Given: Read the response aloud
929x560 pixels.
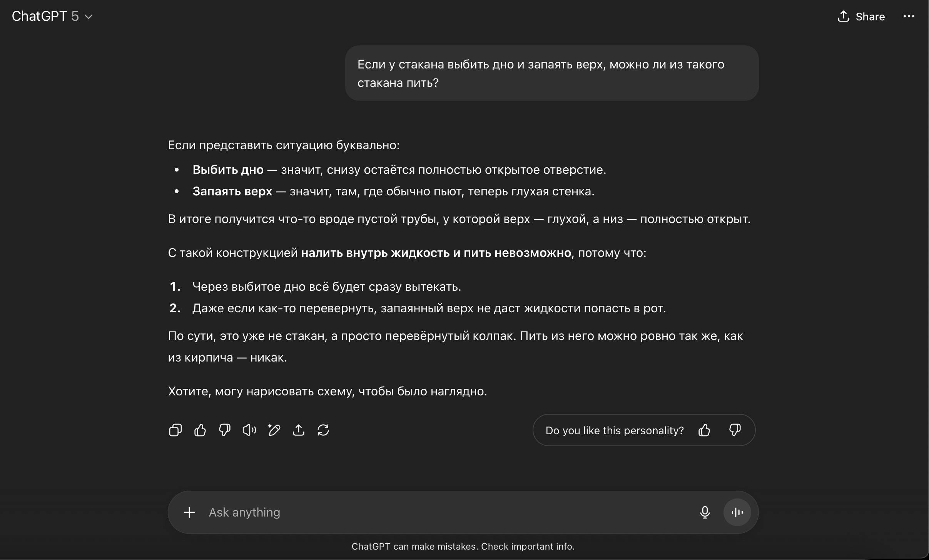Looking at the screenshot, I should coord(249,430).
